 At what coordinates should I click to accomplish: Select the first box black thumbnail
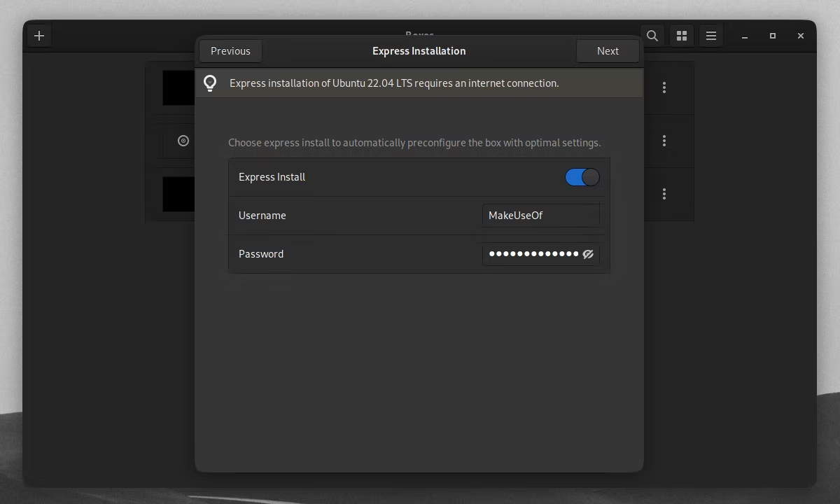(x=178, y=87)
